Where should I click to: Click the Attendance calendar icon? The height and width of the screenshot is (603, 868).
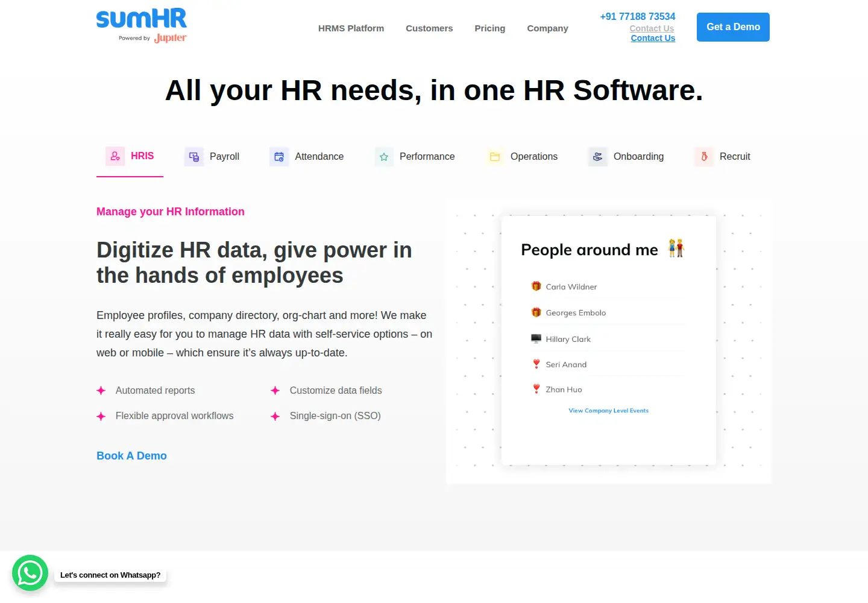[x=279, y=157]
